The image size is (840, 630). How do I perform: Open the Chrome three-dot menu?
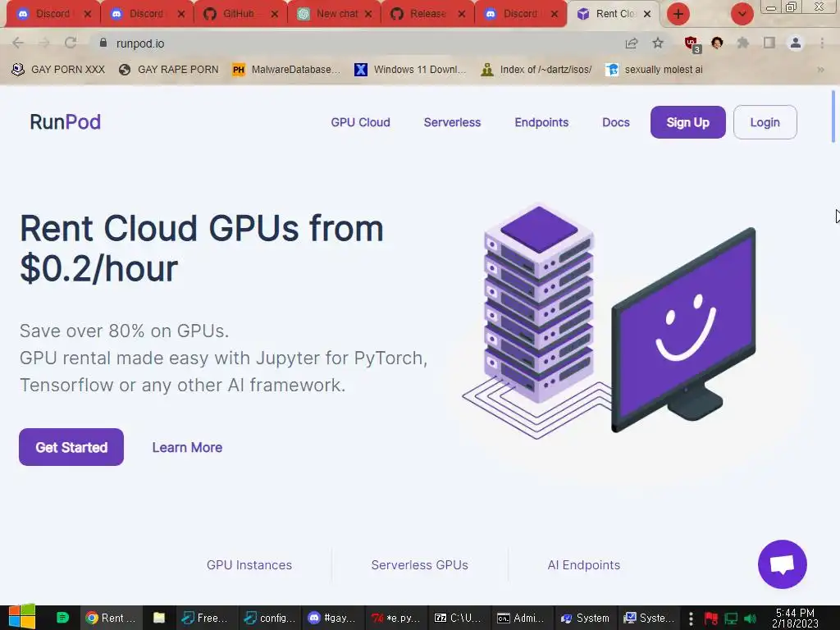tap(822, 43)
